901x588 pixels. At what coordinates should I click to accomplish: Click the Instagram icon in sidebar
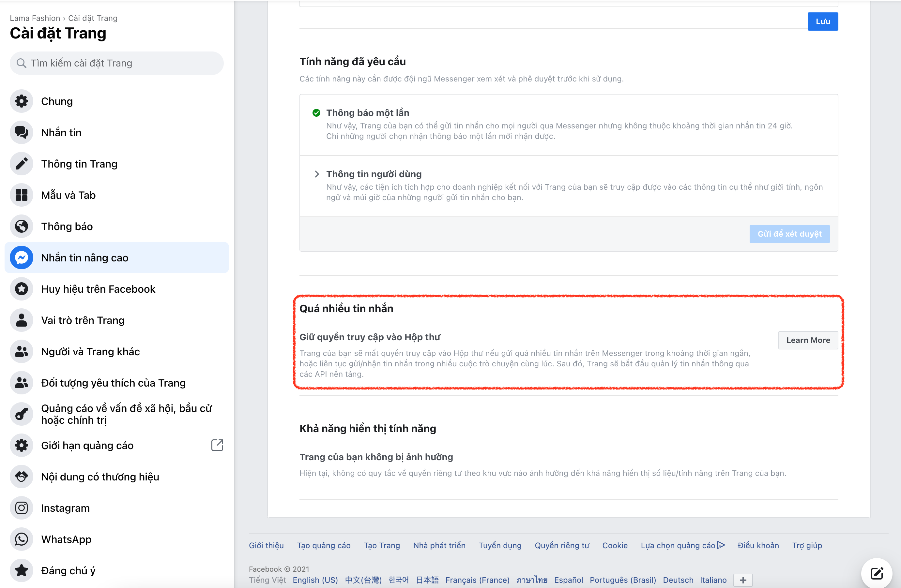tap(22, 508)
